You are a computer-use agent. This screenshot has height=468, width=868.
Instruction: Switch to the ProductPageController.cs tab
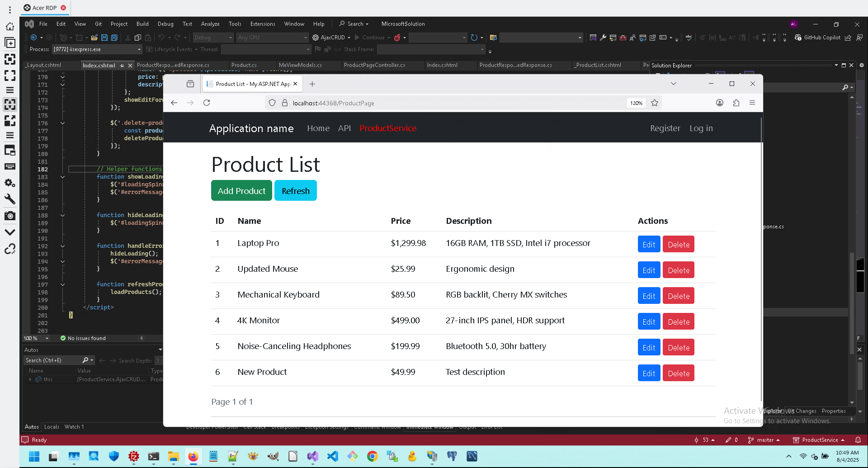[x=374, y=65]
